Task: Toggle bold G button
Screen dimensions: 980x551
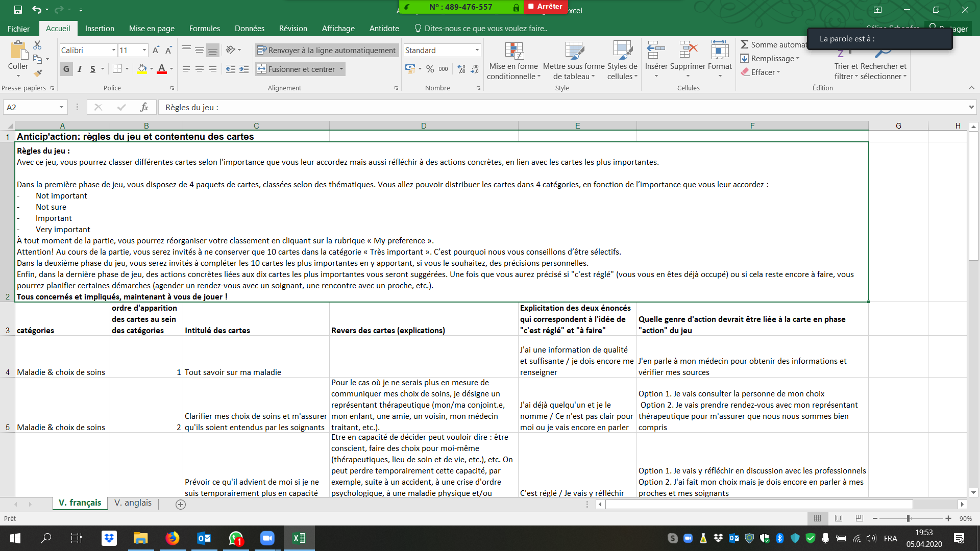Action: [x=66, y=69]
